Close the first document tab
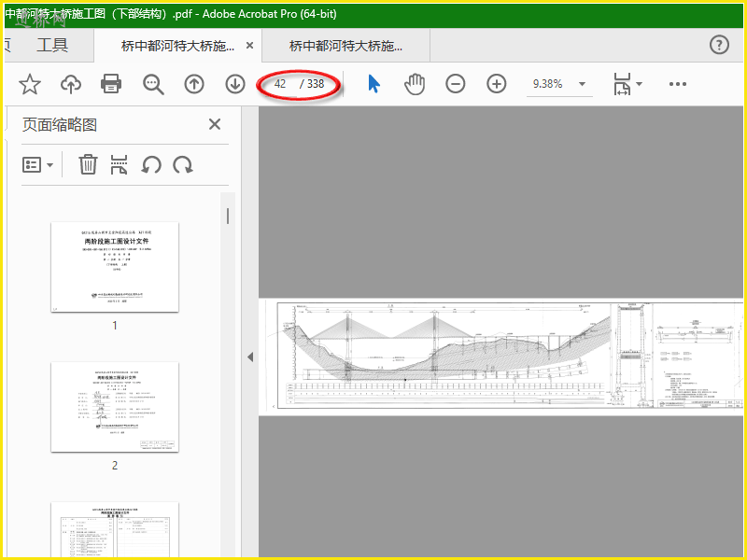This screenshot has height=560, width=747. tap(249, 46)
